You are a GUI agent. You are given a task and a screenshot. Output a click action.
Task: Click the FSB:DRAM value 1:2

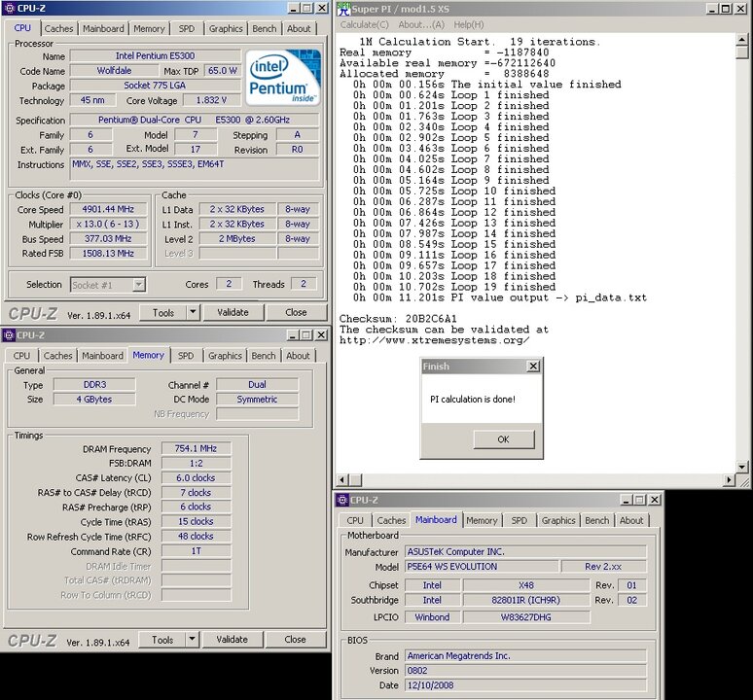196,464
